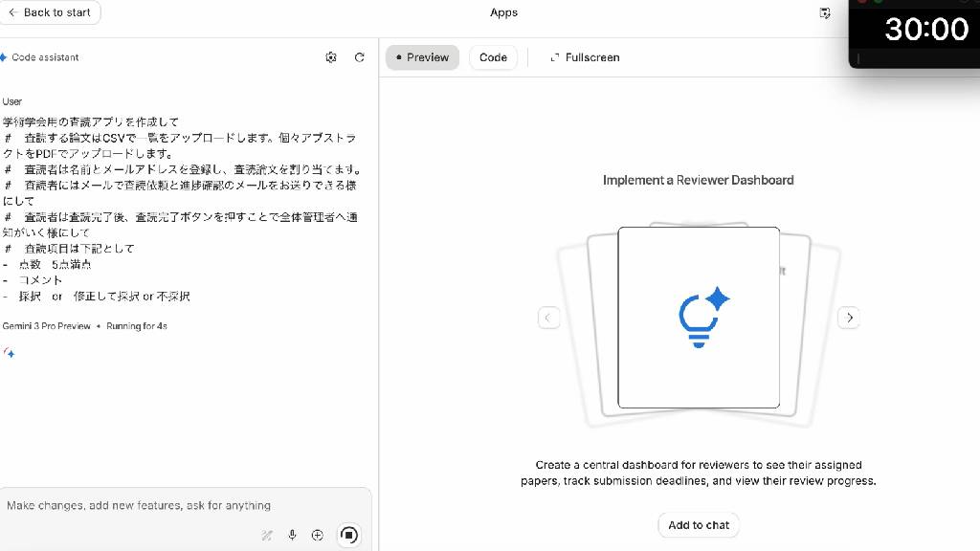Screen dimensions: 980x551
Task: Click the restart conversation refresh icon
Action: pos(360,57)
